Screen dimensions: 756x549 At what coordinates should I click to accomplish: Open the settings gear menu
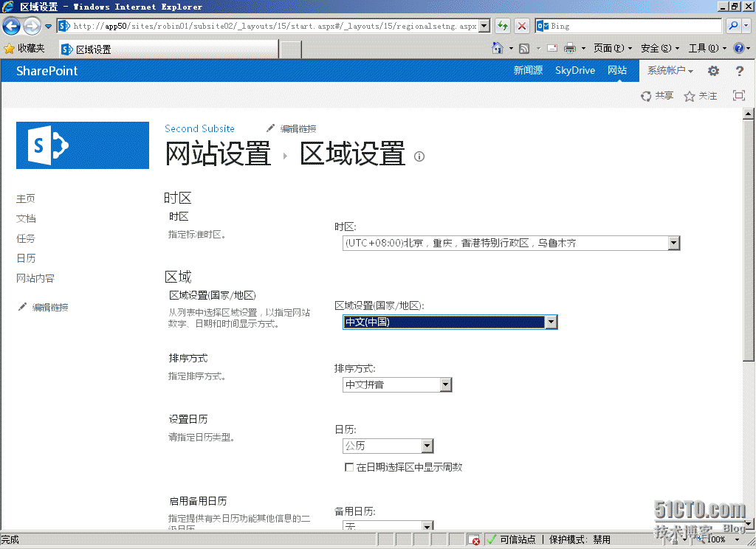point(713,71)
